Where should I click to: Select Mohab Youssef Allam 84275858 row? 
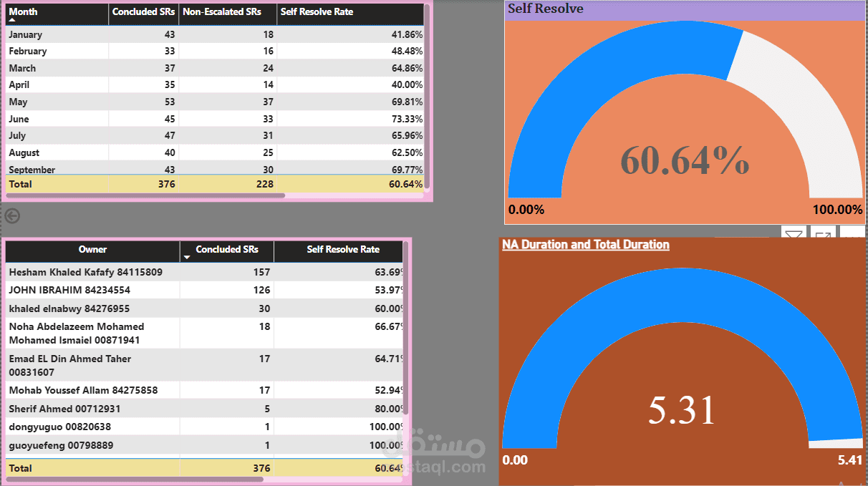tap(205, 390)
